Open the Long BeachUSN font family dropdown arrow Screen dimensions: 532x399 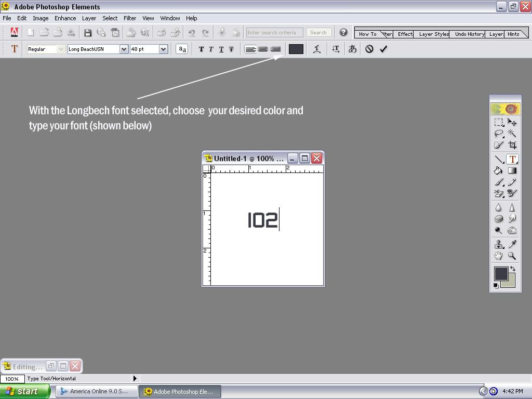click(x=124, y=49)
